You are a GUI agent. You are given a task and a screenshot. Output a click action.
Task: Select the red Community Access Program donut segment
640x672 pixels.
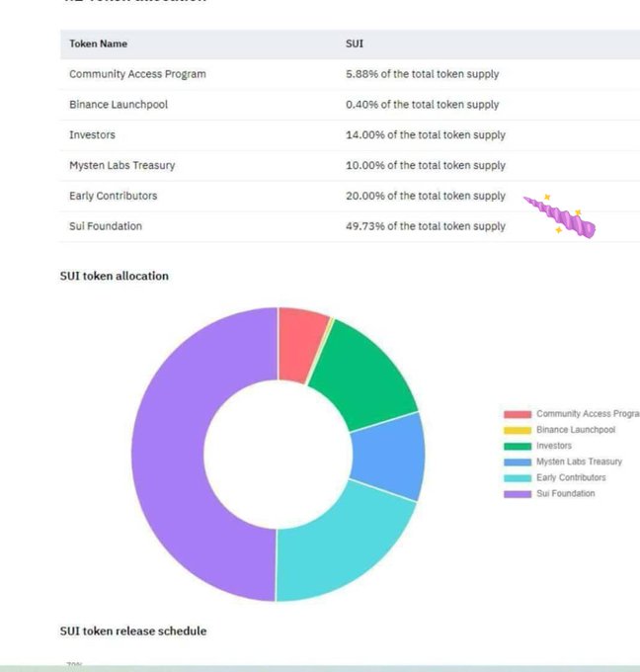point(300,343)
